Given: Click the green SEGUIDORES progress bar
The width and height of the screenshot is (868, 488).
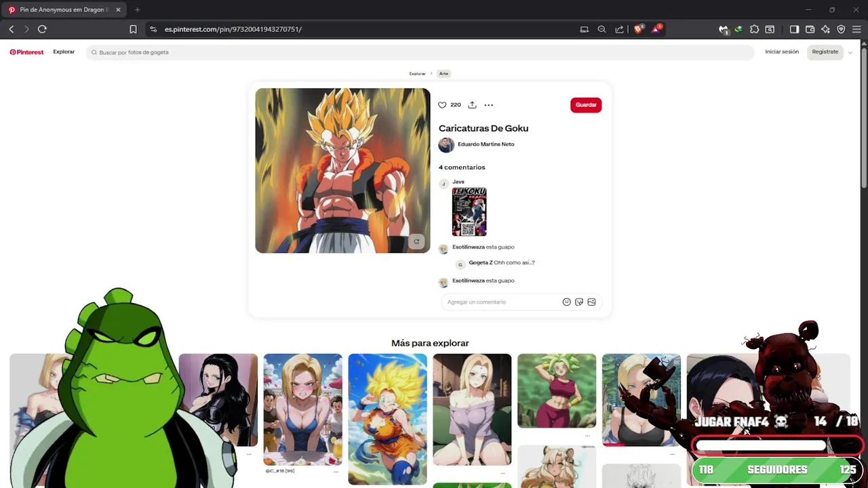Looking at the screenshot, I should click(x=777, y=470).
